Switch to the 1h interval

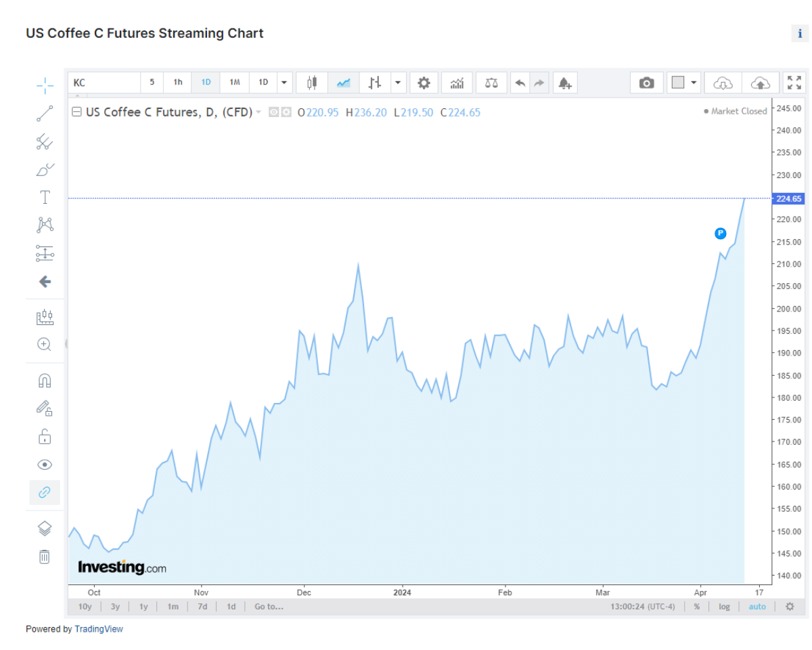click(x=178, y=83)
